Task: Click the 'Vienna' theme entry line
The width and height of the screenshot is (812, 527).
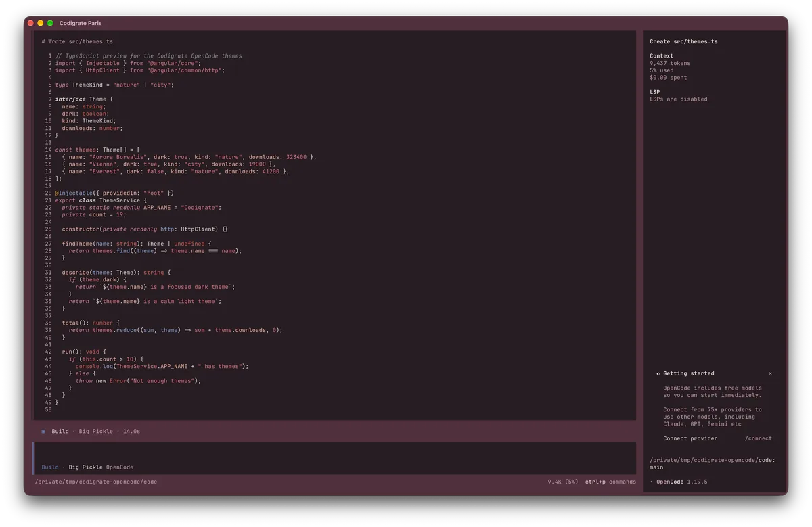Action: click(168, 164)
